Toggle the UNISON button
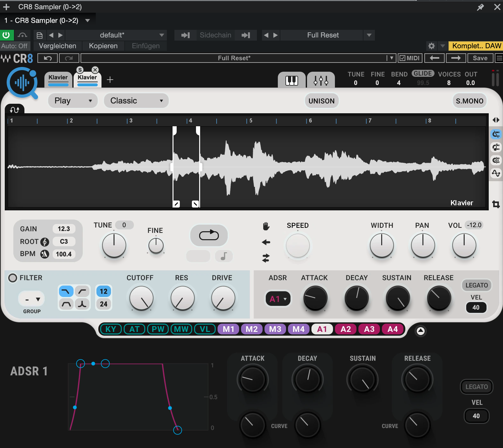 click(x=322, y=101)
